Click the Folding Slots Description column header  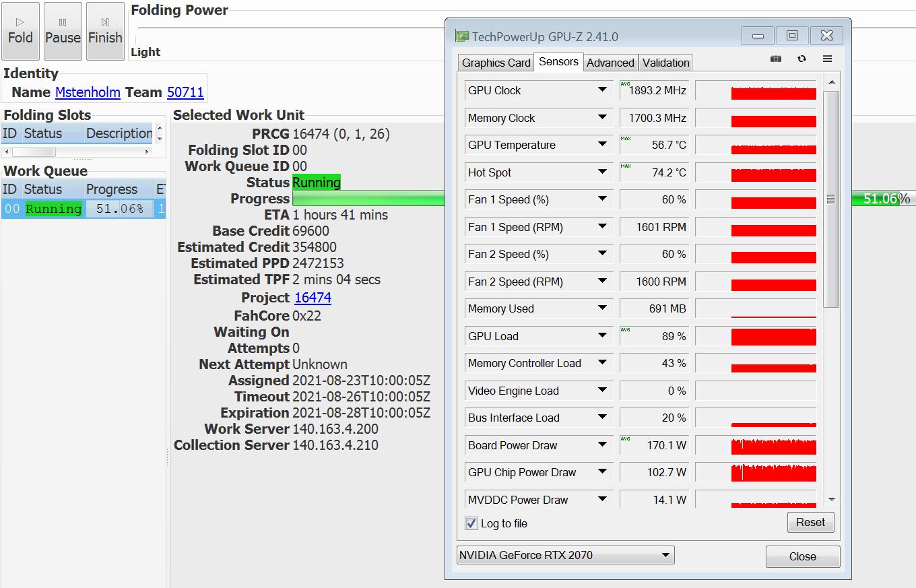119,133
